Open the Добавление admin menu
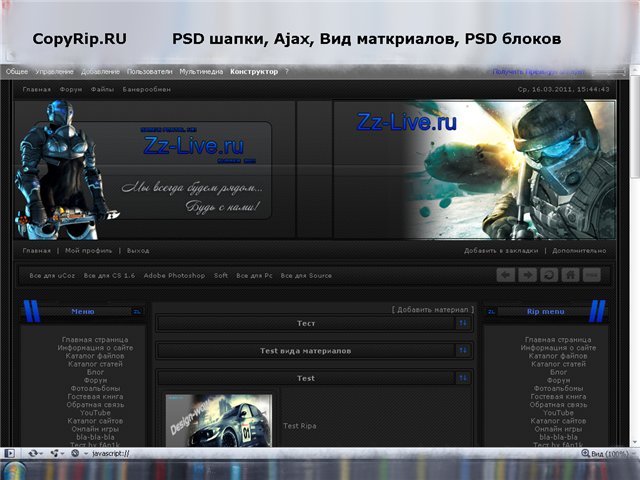The width and height of the screenshot is (640, 480). (100, 71)
